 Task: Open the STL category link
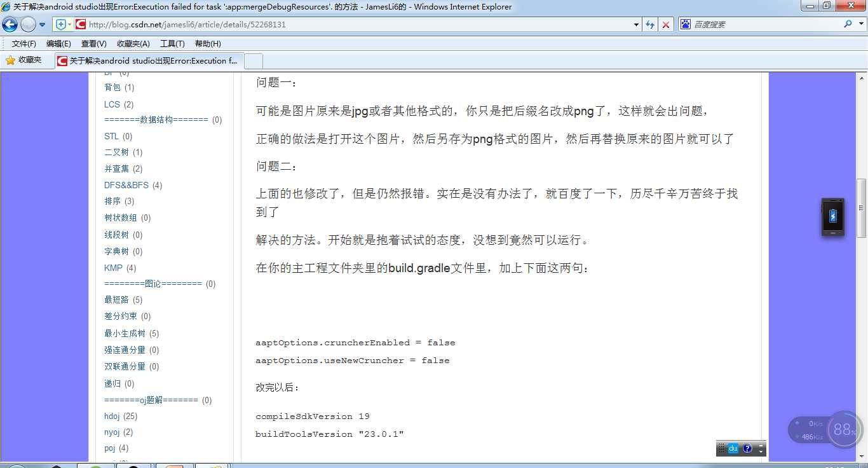tap(111, 136)
